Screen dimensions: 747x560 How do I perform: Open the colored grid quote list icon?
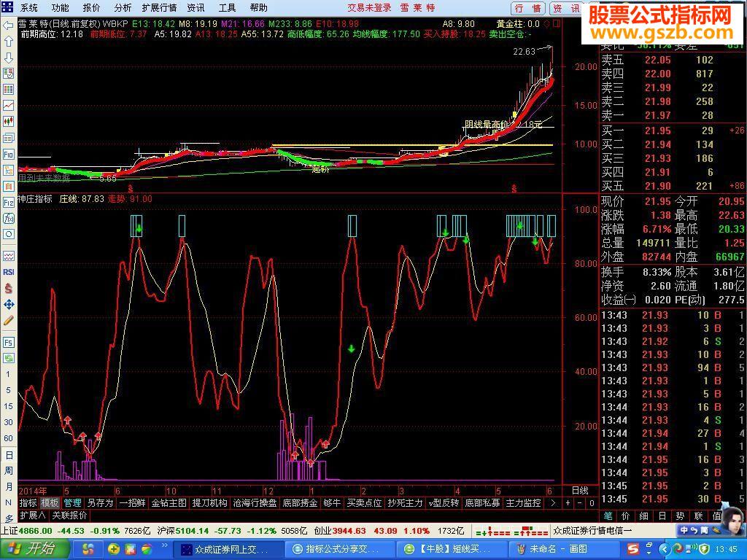click(8, 89)
